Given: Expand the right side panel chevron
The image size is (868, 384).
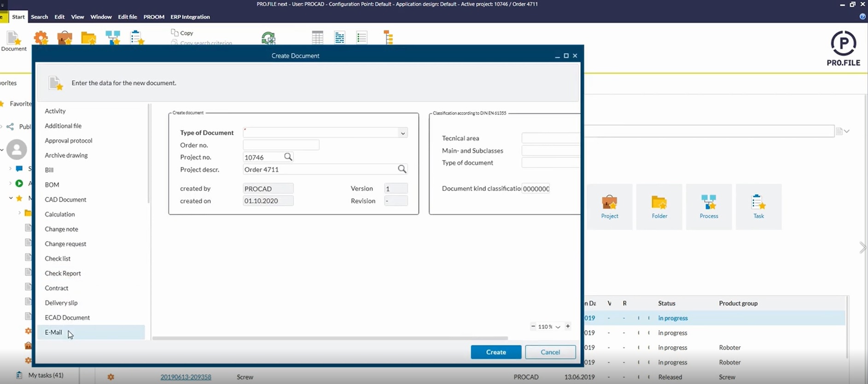Looking at the screenshot, I should (x=862, y=248).
